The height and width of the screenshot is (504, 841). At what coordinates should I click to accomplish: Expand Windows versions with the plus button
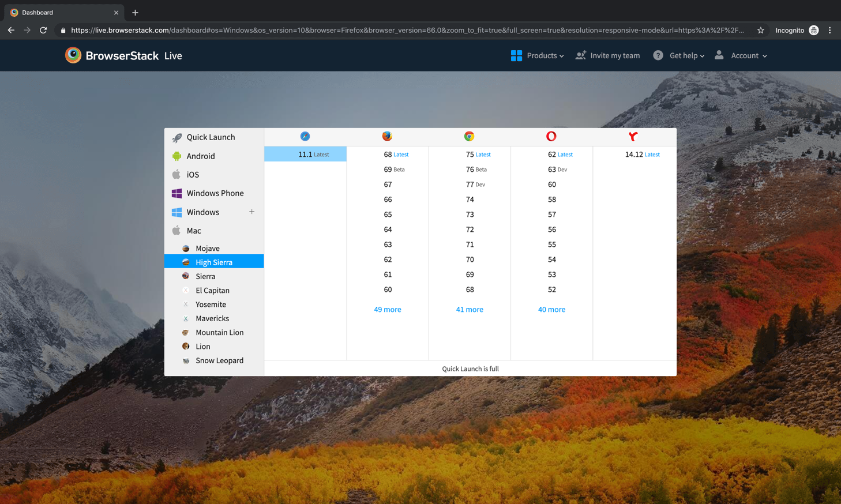coord(251,212)
